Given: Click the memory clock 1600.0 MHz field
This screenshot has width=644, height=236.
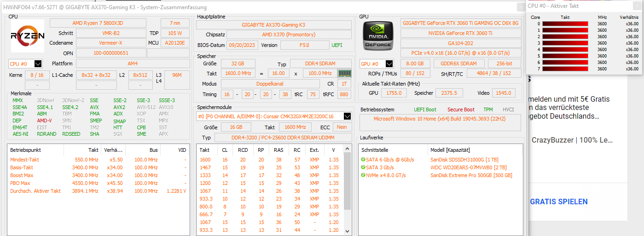Looking at the screenshot, I should click(237, 73).
